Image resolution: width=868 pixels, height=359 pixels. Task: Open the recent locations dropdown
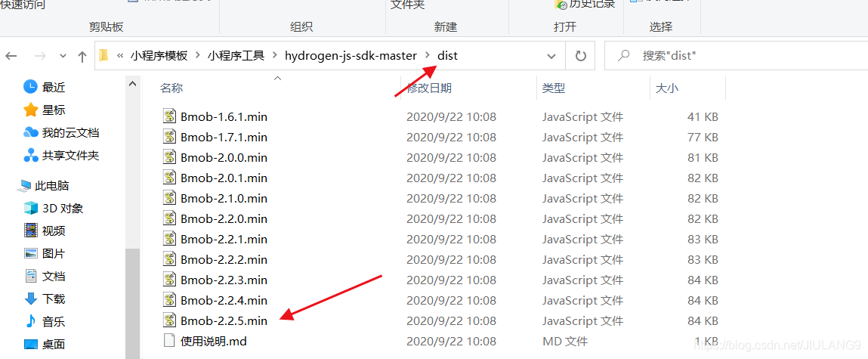pos(63,56)
